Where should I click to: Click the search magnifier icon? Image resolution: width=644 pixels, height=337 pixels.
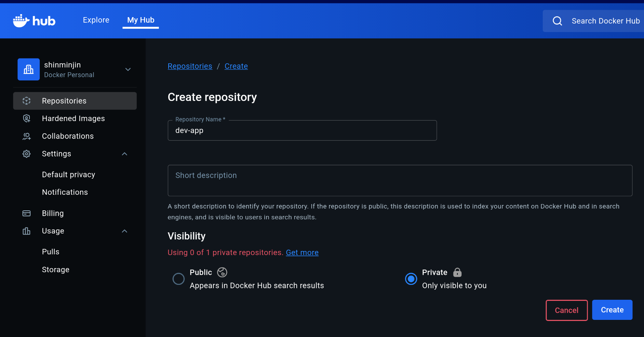tap(557, 21)
